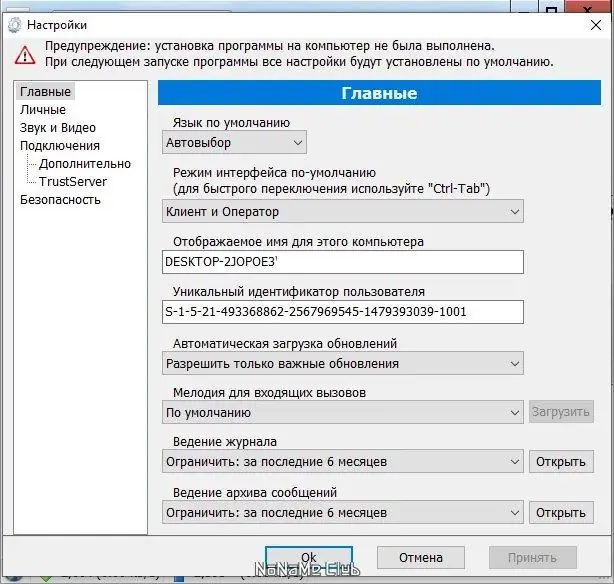Close the Настройки dialog
This screenshot has width=614, height=584.
(596, 25)
